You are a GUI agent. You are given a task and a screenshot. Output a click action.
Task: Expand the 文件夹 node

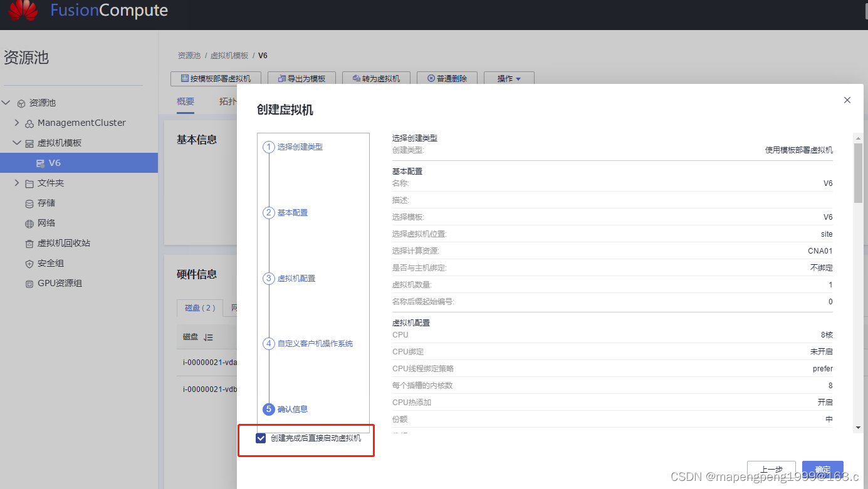tap(17, 183)
